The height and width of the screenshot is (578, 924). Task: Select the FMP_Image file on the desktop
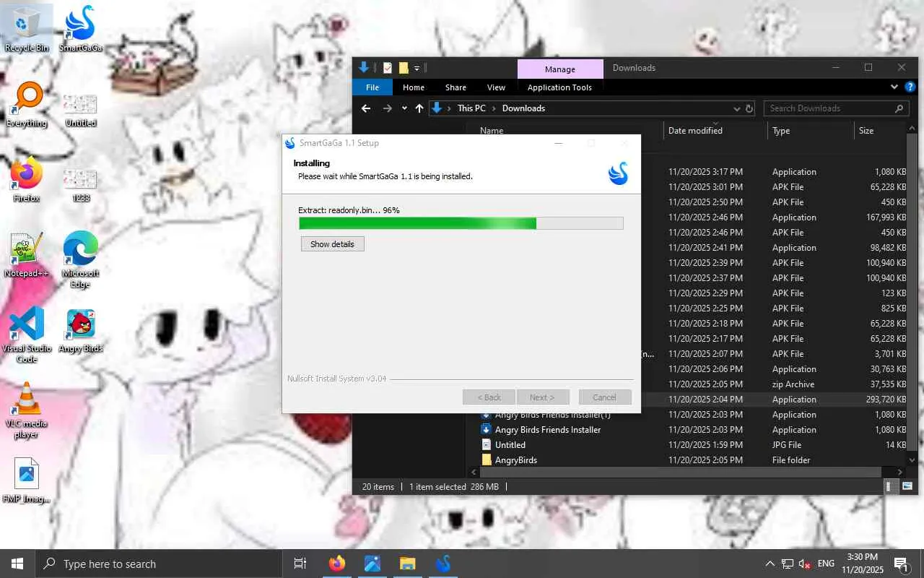pos(27,481)
